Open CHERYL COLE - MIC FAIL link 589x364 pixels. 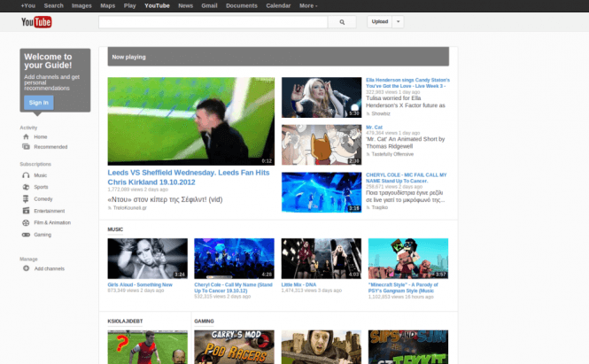point(406,178)
